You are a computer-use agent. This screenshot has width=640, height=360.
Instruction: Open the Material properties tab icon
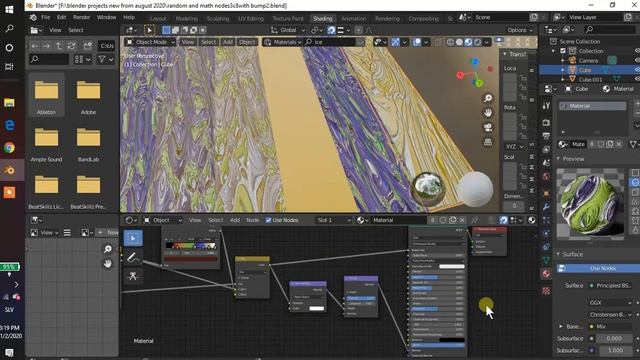(546, 273)
